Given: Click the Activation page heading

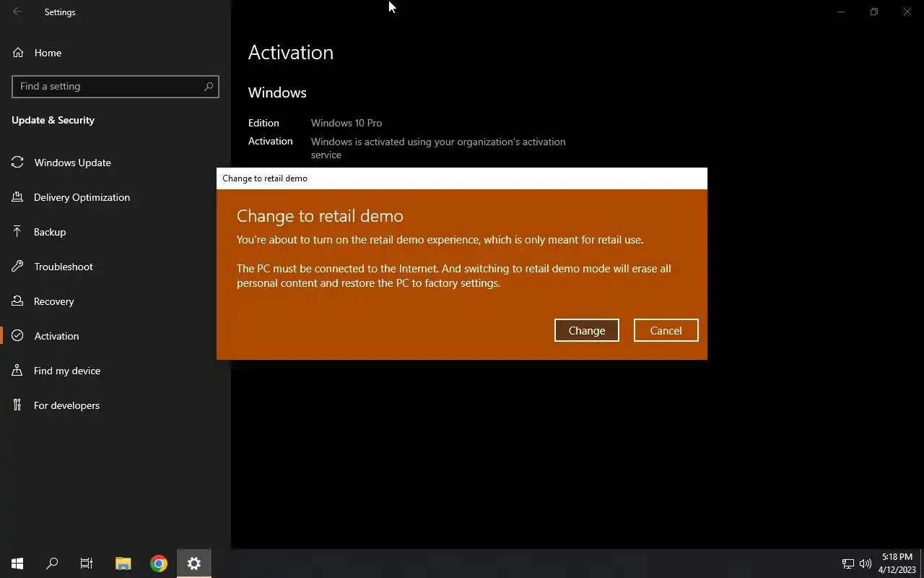Looking at the screenshot, I should (x=291, y=53).
